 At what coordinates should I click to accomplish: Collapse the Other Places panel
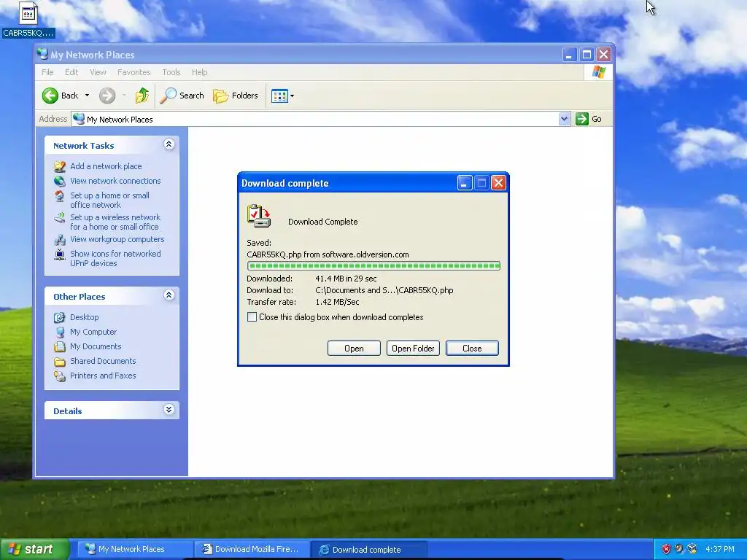coord(169,295)
